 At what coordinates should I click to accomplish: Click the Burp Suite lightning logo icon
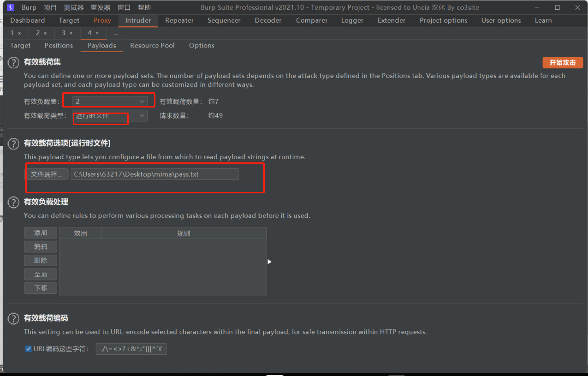click(x=11, y=7)
